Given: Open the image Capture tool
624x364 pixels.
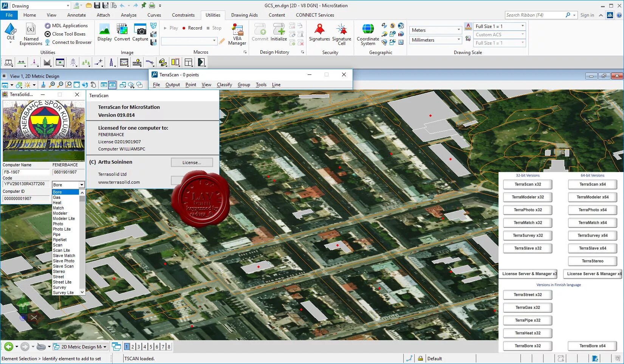Looking at the screenshot, I should click(x=140, y=32).
